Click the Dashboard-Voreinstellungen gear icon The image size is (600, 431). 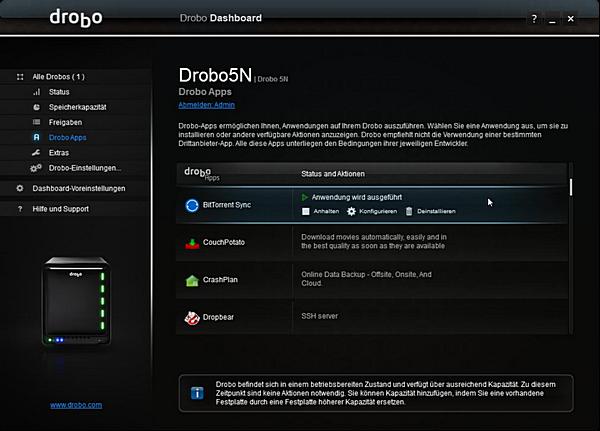[x=20, y=188]
